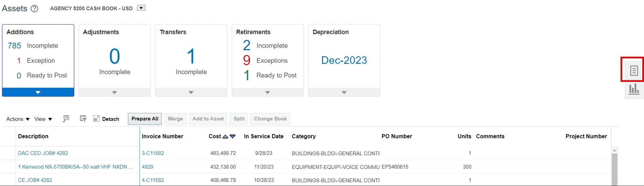Expand the Adjustments tile arrow
The width and height of the screenshot is (644, 186).
point(114,92)
